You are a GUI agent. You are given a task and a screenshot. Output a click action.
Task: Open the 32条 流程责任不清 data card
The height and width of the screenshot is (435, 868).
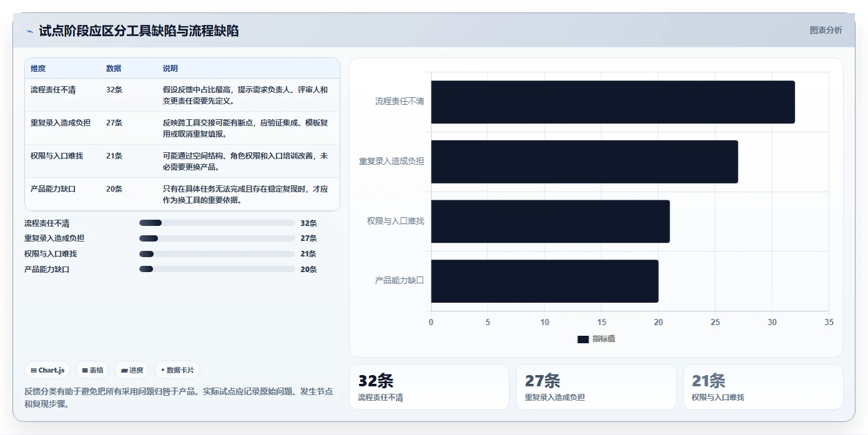click(x=429, y=387)
